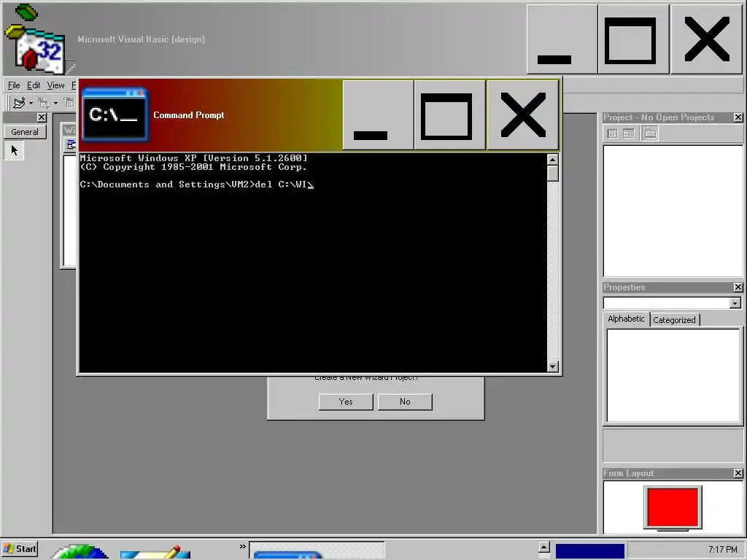This screenshot has height=560, width=747.
Task: Click Command Prompt scrollbar up arrow
Action: tap(553, 160)
